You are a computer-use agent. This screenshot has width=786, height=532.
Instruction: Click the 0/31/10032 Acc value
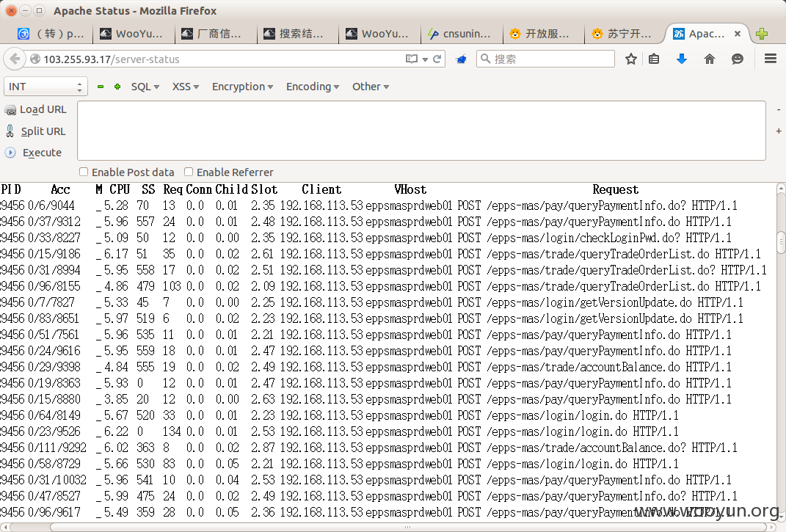[x=57, y=480]
